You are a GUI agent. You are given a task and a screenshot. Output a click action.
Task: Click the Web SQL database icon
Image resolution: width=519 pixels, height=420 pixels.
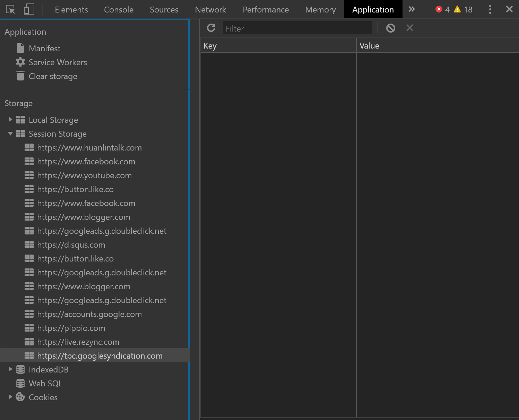click(20, 383)
